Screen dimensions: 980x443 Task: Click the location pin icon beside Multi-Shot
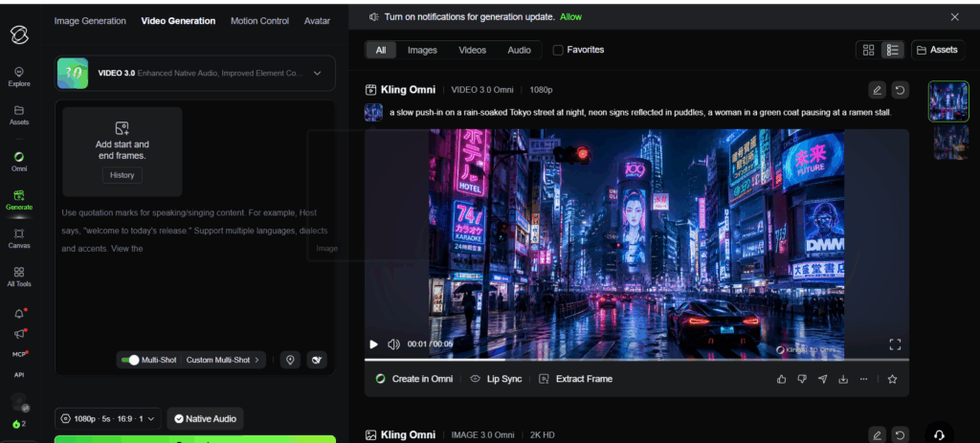tap(289, 360)
